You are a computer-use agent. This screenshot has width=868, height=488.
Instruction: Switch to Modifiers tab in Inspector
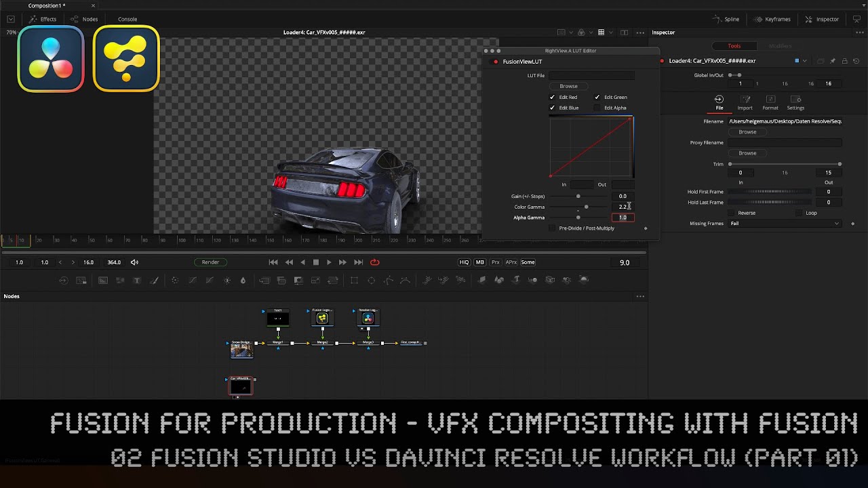point(781,46)
